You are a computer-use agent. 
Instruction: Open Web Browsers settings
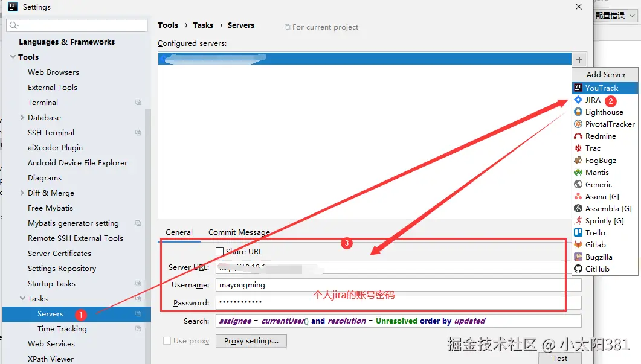click(x=53, y=72)
